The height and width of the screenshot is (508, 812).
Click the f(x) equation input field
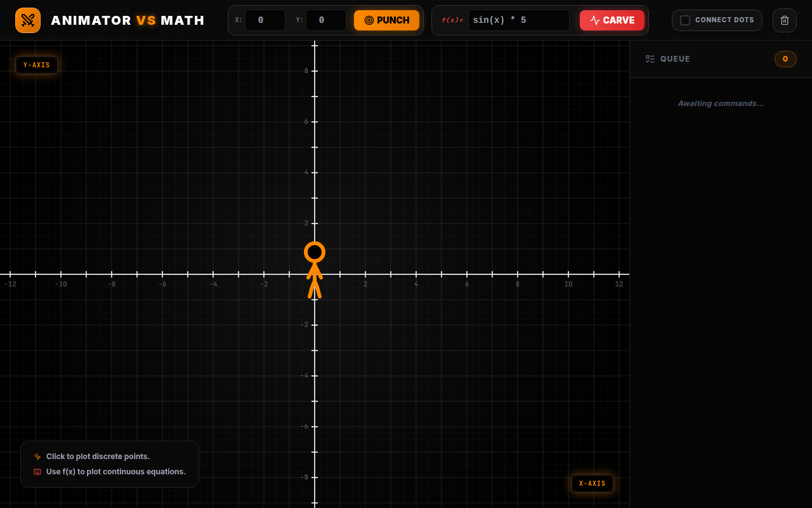[x=519, y=20]
